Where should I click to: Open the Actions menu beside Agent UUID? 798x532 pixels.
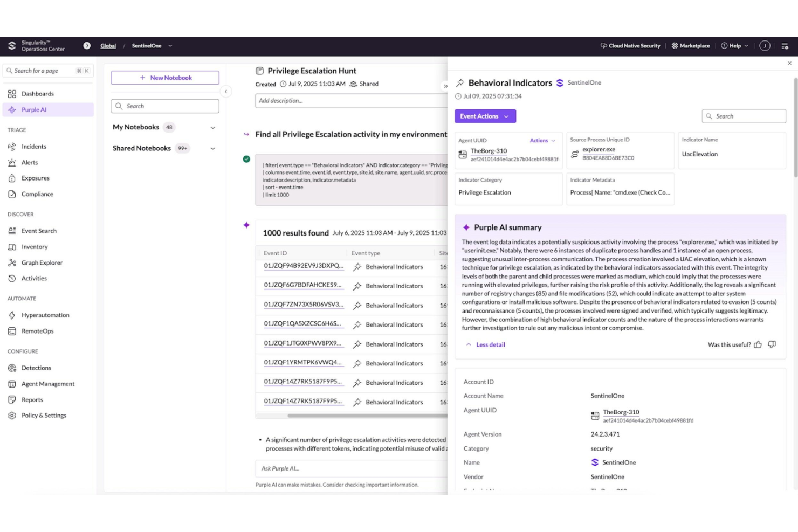tap(542, 140)
